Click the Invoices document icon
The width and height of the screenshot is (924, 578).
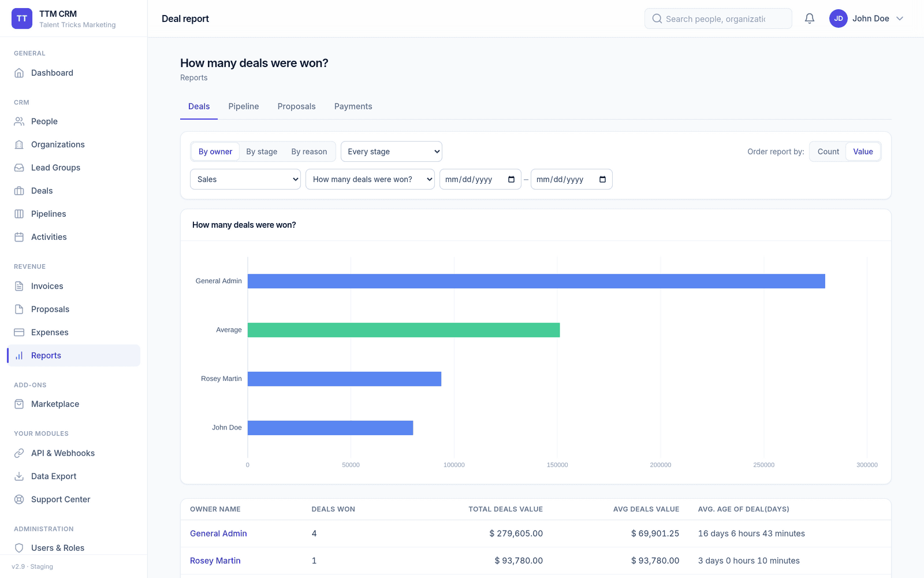[19, 286]
